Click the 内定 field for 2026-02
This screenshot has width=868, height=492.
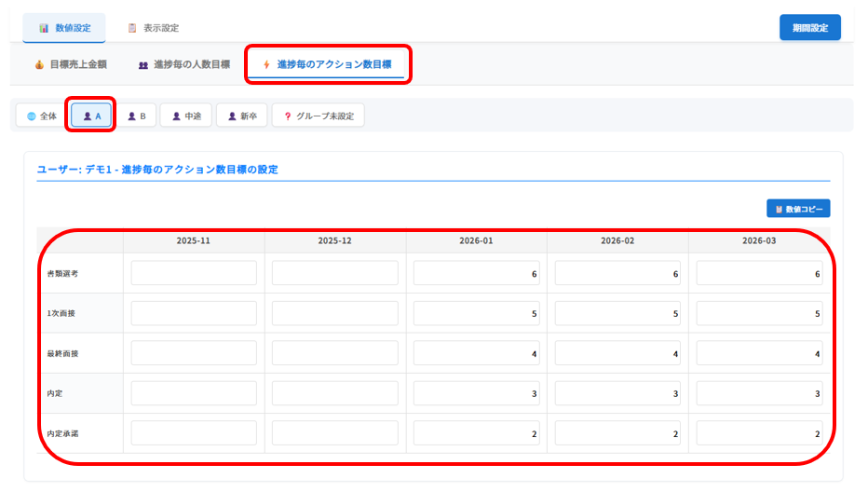tap(617, 393)
